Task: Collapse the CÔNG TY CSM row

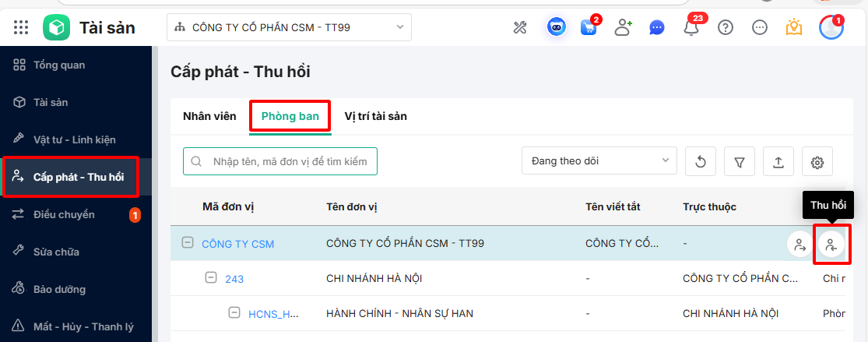Action: (x=187, y=243)
